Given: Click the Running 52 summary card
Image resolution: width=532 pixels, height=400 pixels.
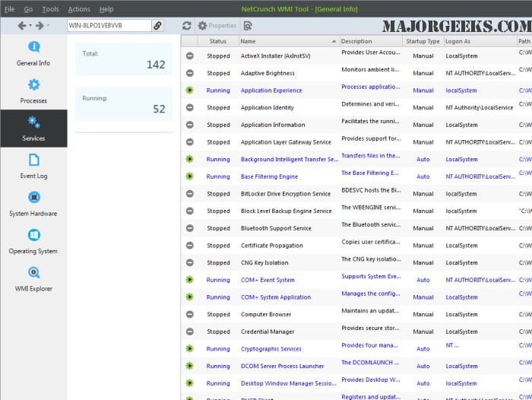Looking at the screenshot, I should pyautogui.click(x=123, y=103).
